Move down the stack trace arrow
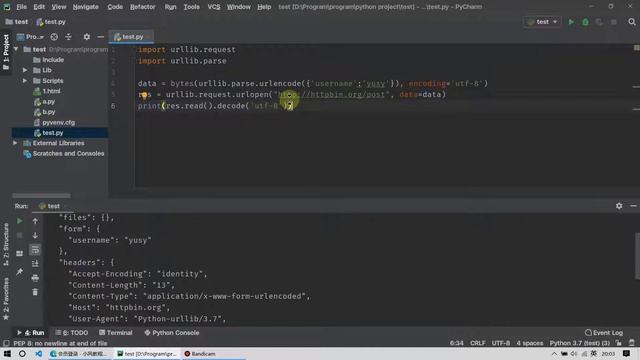 [x=35, y=236]
